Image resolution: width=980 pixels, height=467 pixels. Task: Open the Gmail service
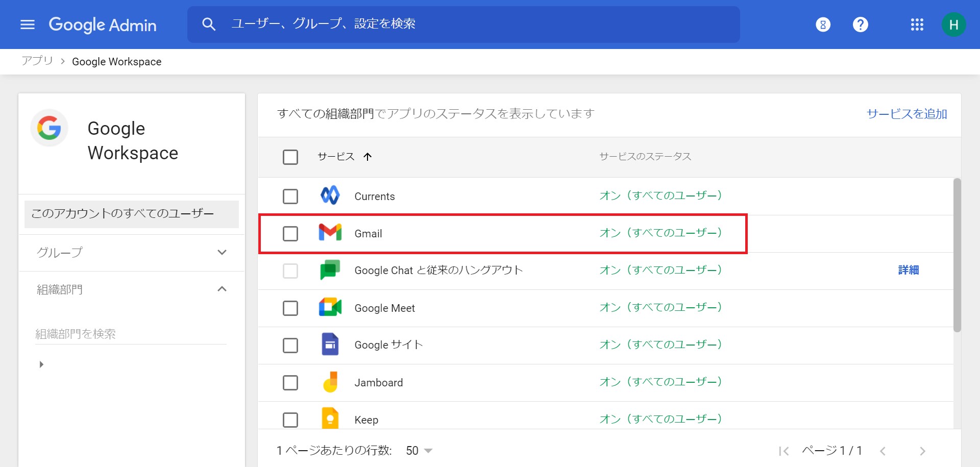368,234
